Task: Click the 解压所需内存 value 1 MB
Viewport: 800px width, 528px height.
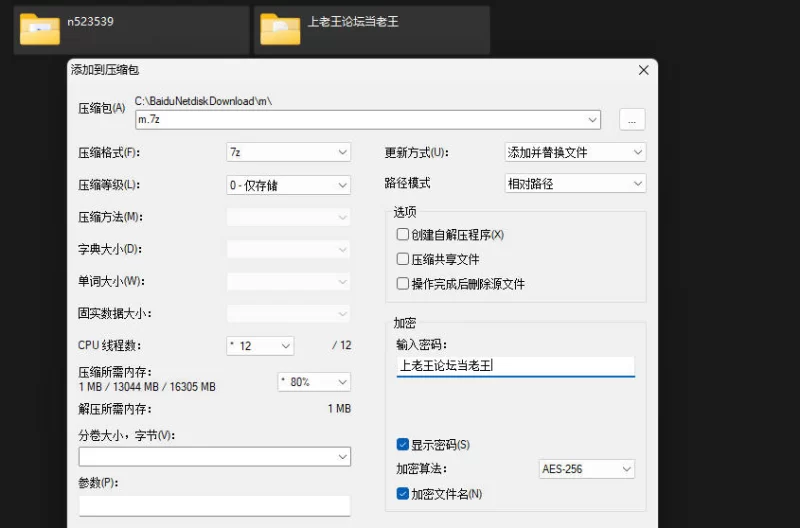Action: click(339, 409)
